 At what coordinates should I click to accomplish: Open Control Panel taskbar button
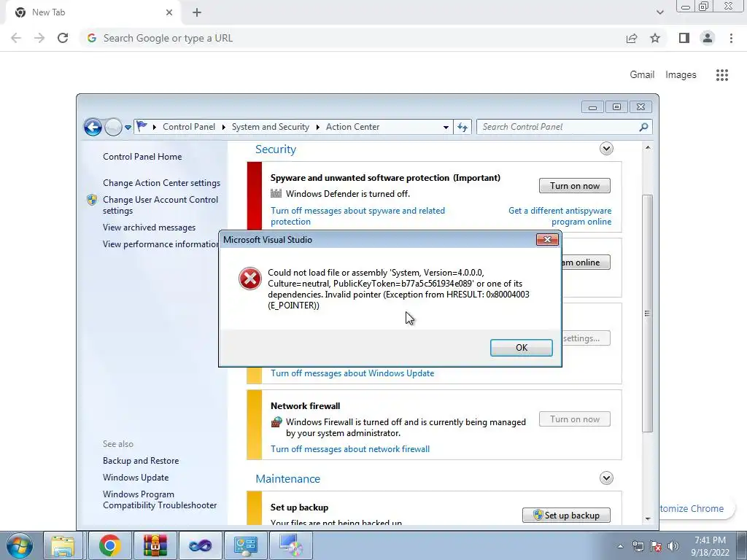coord(245,545)
